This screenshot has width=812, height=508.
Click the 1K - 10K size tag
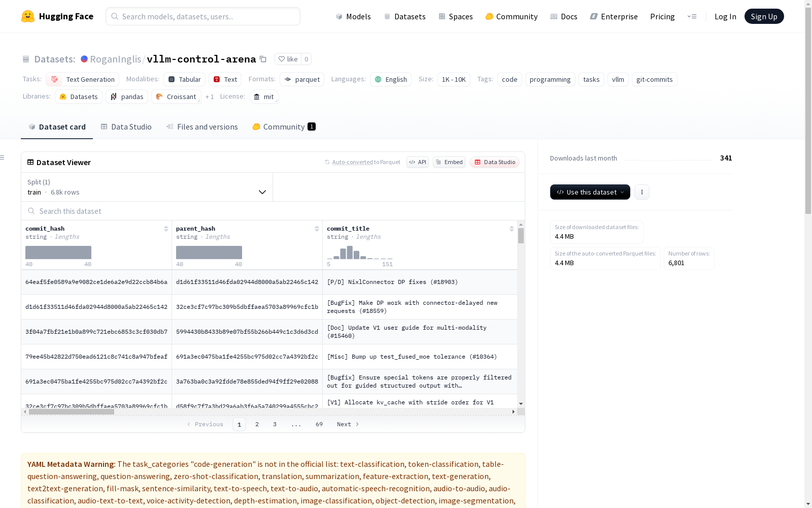pyautogui.click(x=454, y=79)
